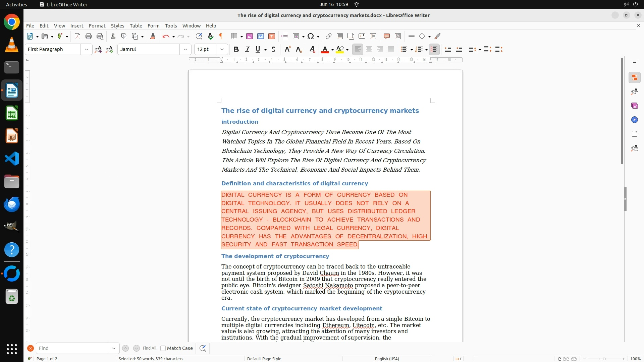The image size is (644, 362).
Task: Click the Export as PDF icon
Action: pyautogui.click(x=77, y=36)
